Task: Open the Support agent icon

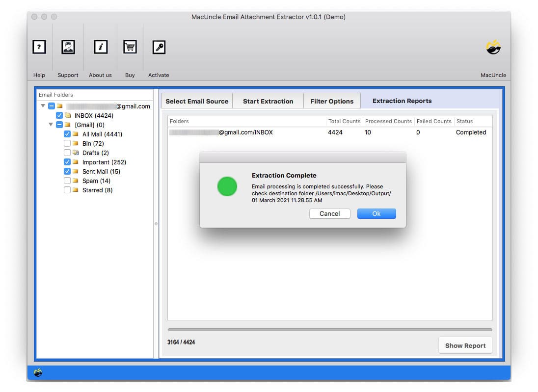Action: [x=68, y=47]
